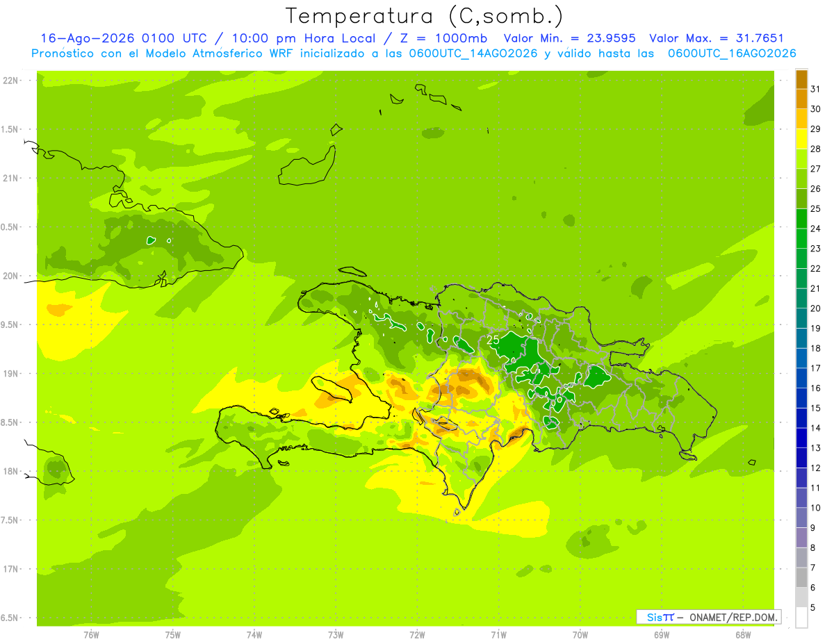Image resolution: width=834 pixels, height=644 pixels.
Task: Click the '76W' longitude axis label
Action: pyautogui.click(x=91, y=635)
